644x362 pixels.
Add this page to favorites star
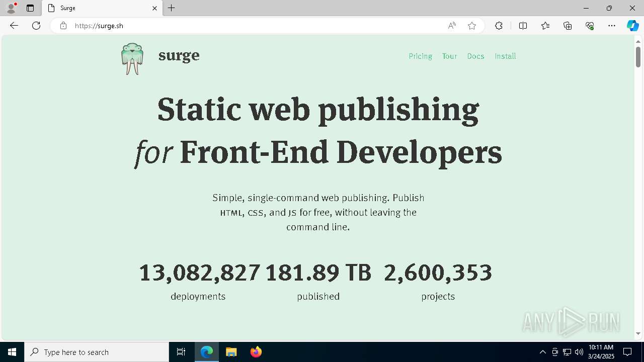[472, 26]
